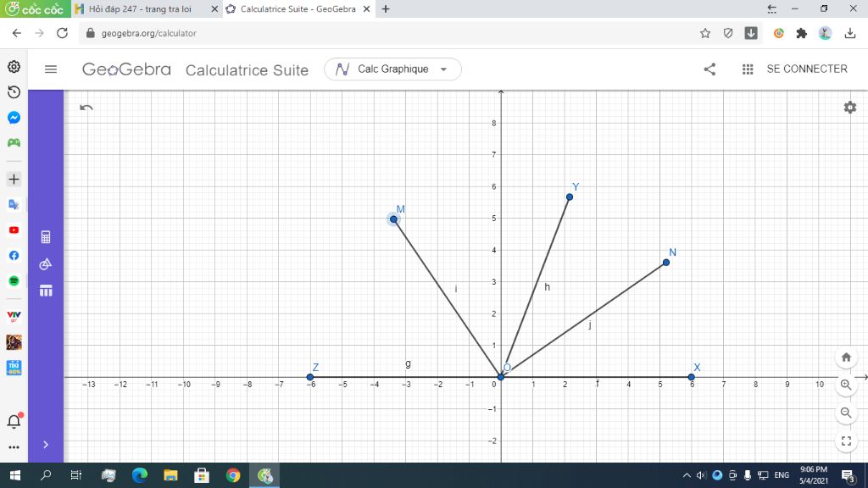The height and width of the screenshot is (488, 868).
Task: Open sidebar more options ellipsis
Action: (x=14, y=447)
